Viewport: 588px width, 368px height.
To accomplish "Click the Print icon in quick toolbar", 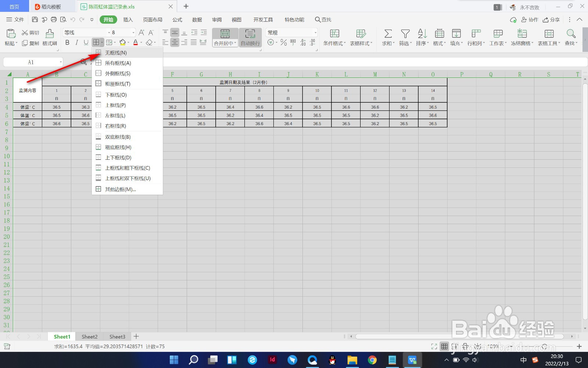I will pos(54,20).
